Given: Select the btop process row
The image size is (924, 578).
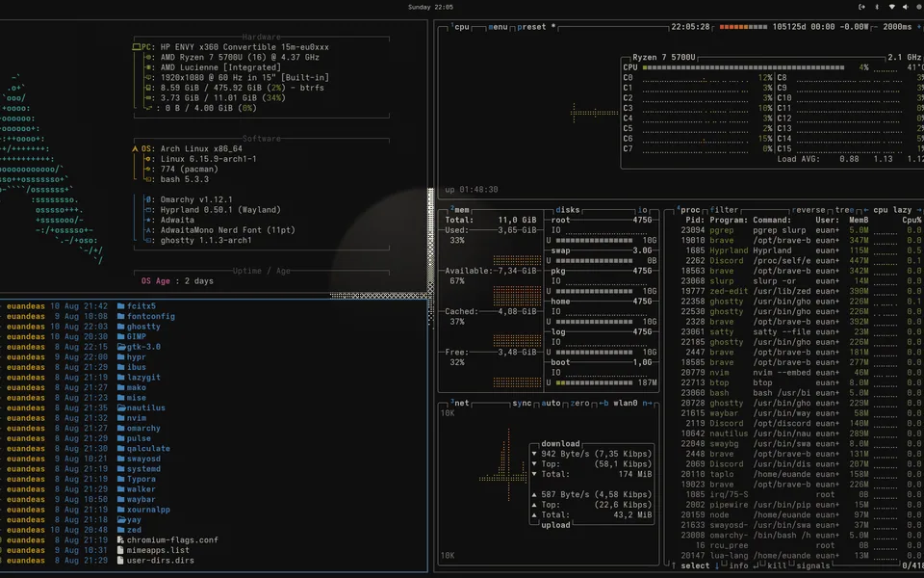Looking at the screenshot, I should click(800, 382).
